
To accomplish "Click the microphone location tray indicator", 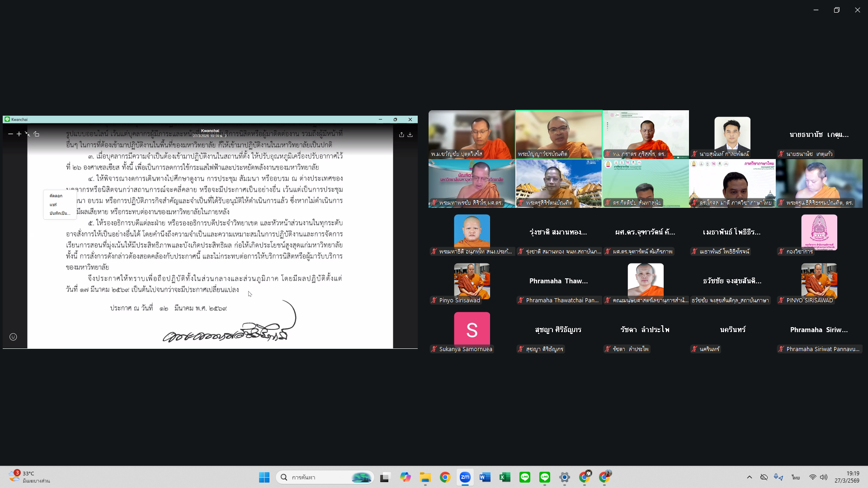I will tap(778, 477).
